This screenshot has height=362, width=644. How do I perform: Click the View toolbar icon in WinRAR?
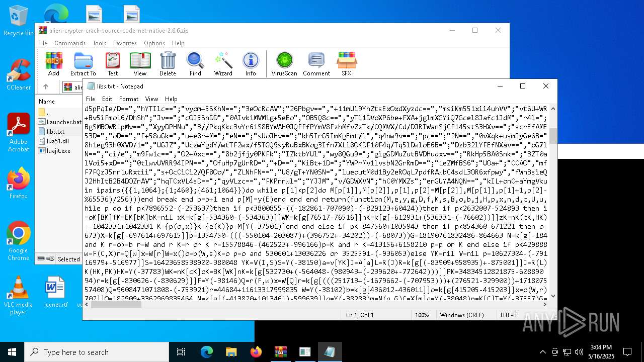140,64
